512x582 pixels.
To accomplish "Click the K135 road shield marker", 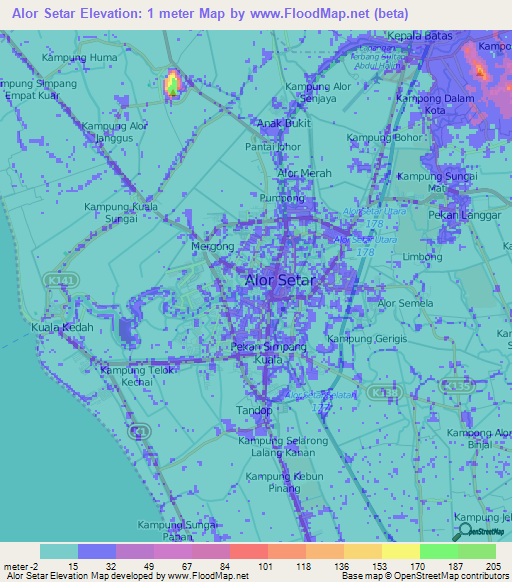I will coord(457,386).
